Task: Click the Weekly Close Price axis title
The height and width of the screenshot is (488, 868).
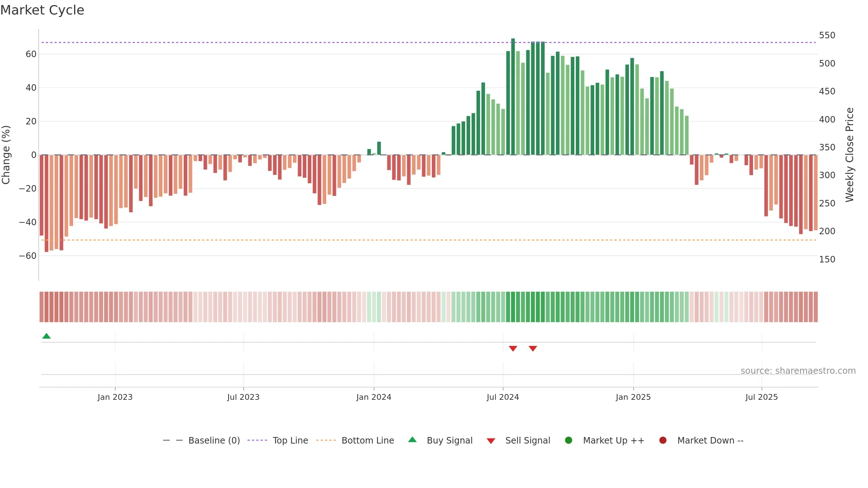Action: [850, 155]
